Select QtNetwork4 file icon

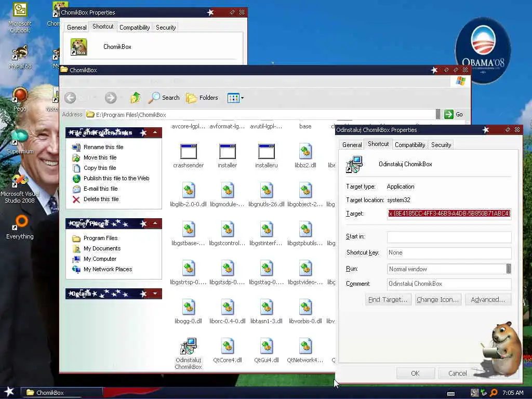305,351
